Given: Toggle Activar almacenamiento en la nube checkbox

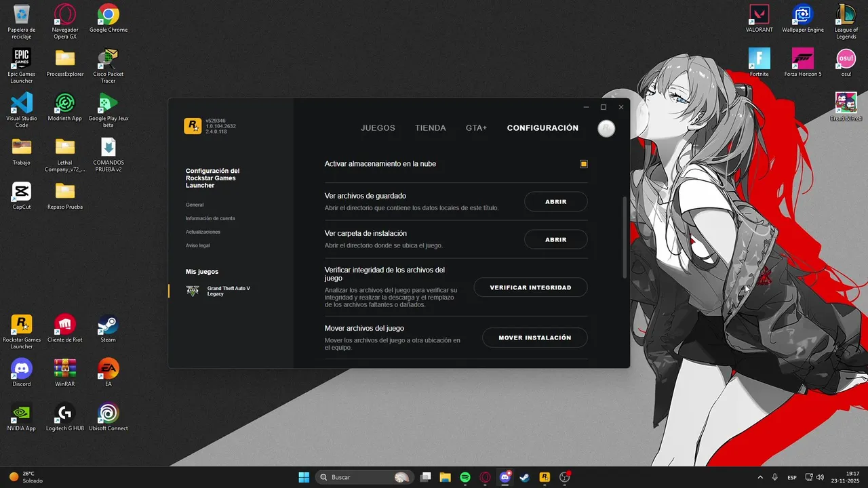Looking at the screenshot, I should point(583,164).
